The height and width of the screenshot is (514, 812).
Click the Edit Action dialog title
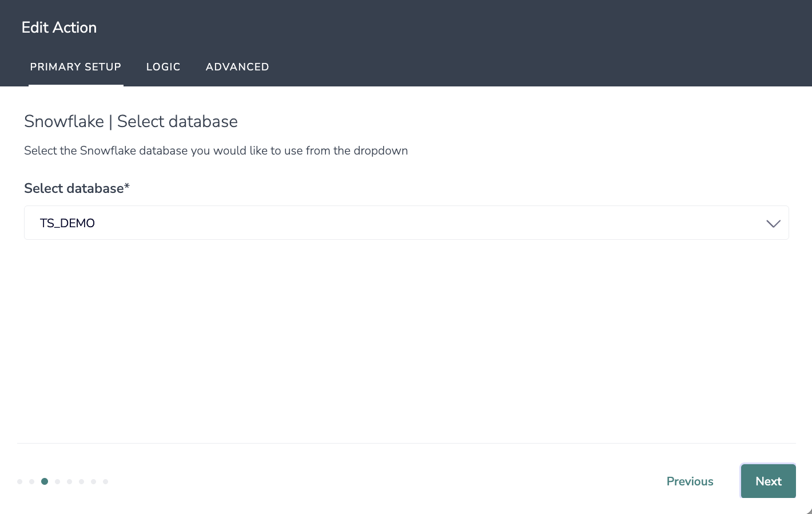pos(59,27)
